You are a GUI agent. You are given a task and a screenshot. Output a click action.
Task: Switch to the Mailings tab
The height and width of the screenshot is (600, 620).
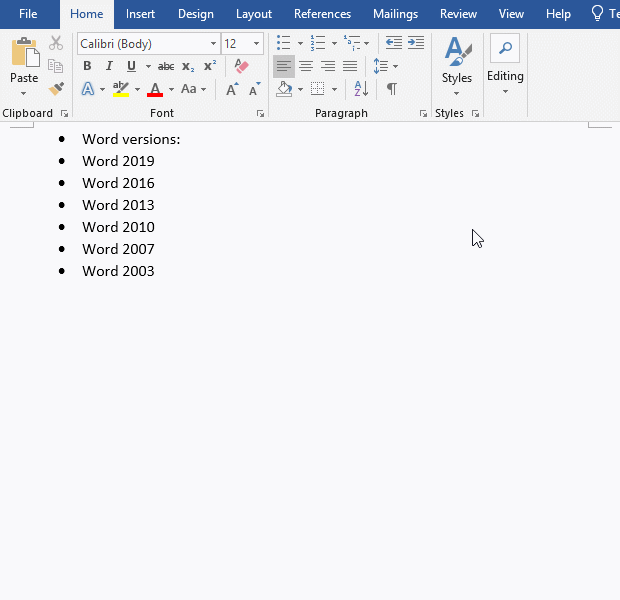pos(395,14)
